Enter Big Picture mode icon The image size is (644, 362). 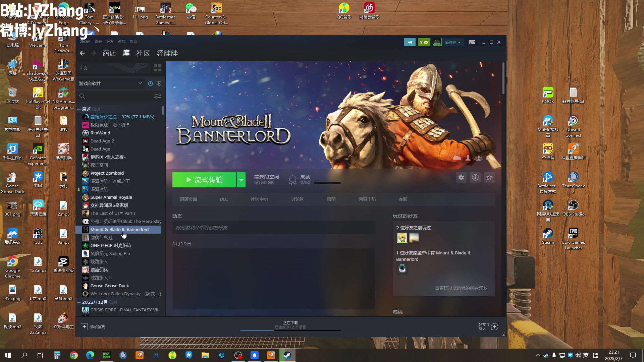point(472,42)
